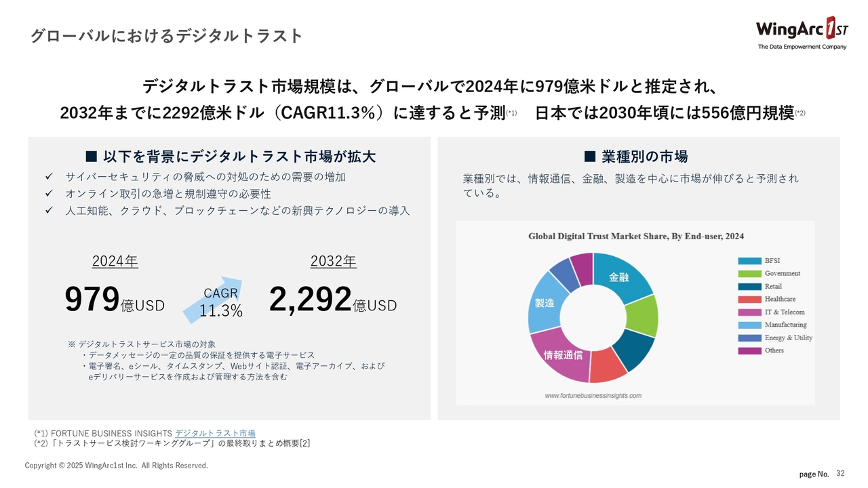Click the blue CAGR 11.3% arrow
This screenshot has width=868, height=488.
(214, 298)
